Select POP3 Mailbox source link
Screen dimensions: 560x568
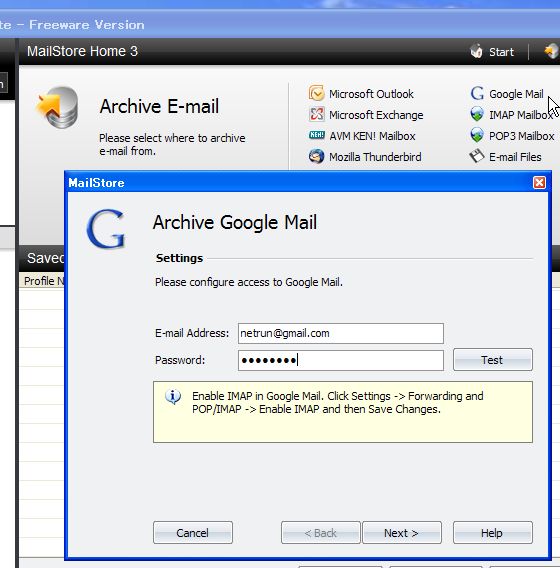coord(522,136)
